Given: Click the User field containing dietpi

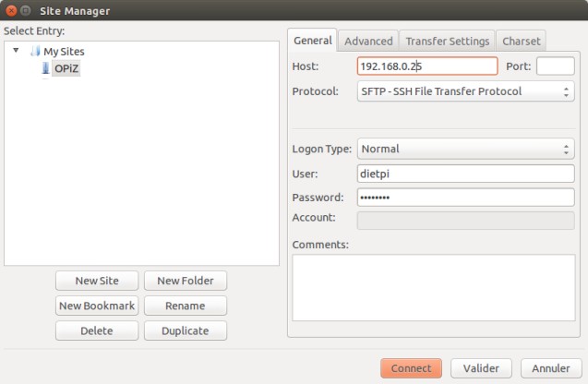Looking at the screenshot, I should 465,174.
